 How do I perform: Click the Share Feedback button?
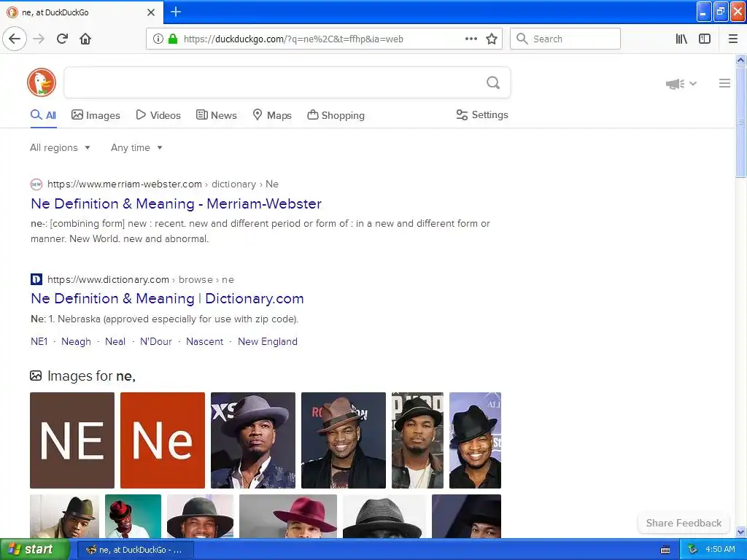point(684,523)
